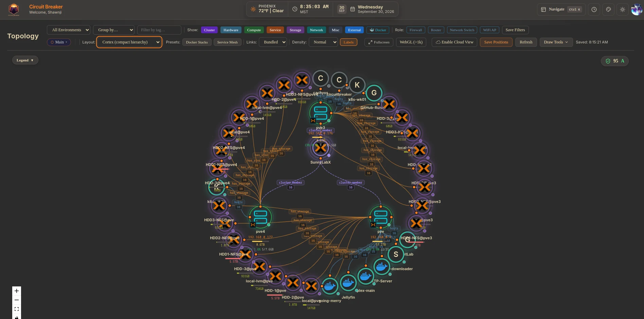Toggle the Hardware show filter

pyautogui.click(x=231, y=30)
